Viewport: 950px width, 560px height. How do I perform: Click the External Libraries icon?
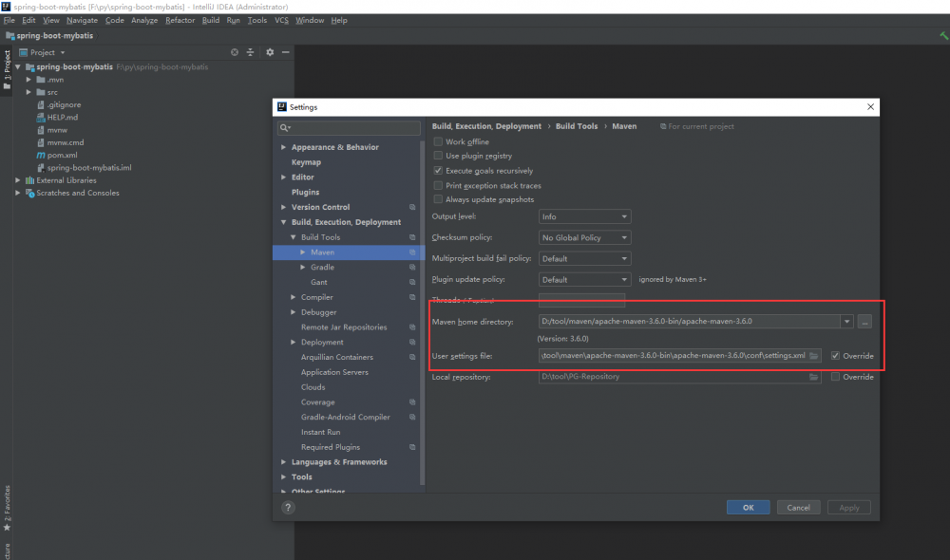coord(29,180)
